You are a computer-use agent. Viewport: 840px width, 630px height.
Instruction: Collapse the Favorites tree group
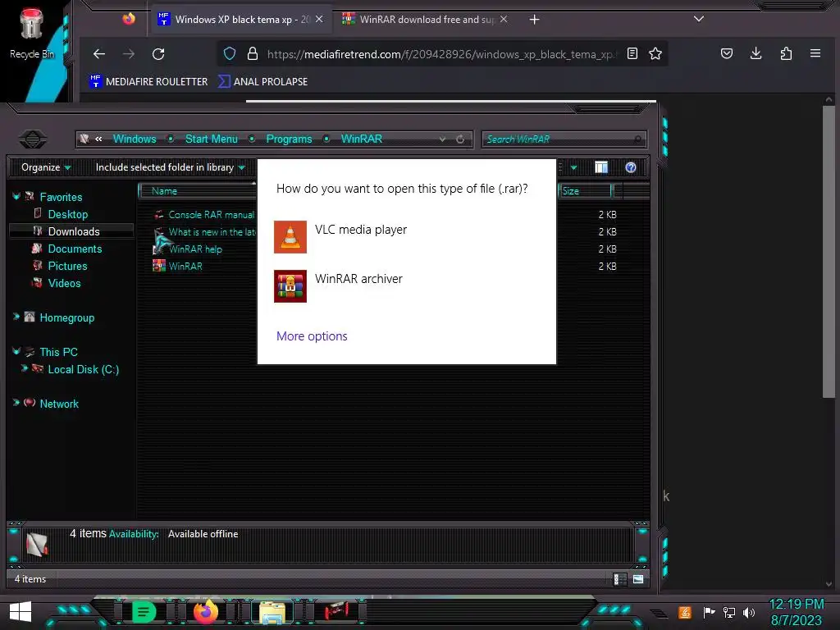16,197
